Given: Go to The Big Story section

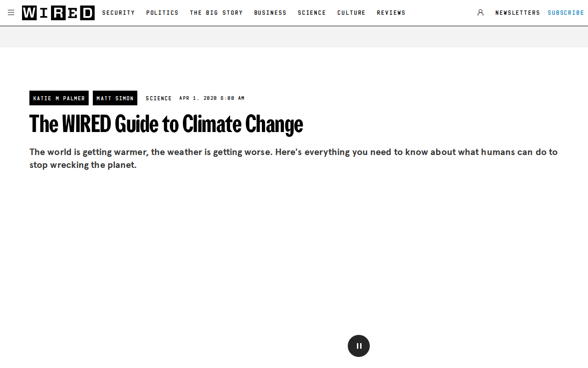Looking at the screenshot, I should pos(216,13).
